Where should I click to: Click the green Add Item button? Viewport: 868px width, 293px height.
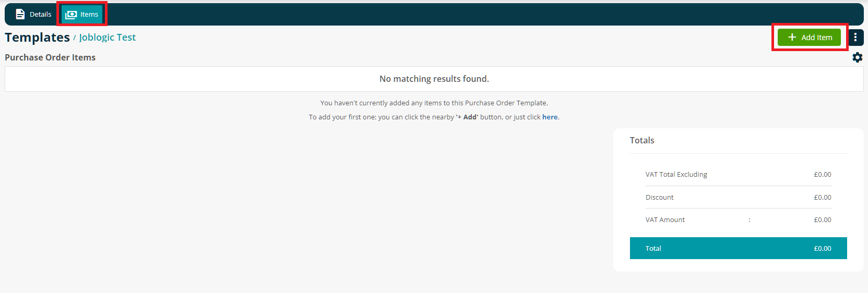coord(809,37)
